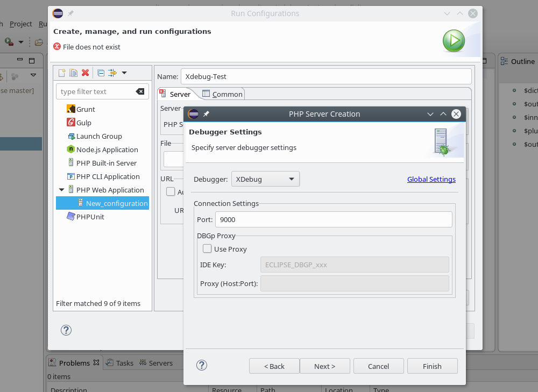Click the Name field containing Xdebug-Test
The height and width of the screenshot is (392, 538).
(x=326, y=76)
